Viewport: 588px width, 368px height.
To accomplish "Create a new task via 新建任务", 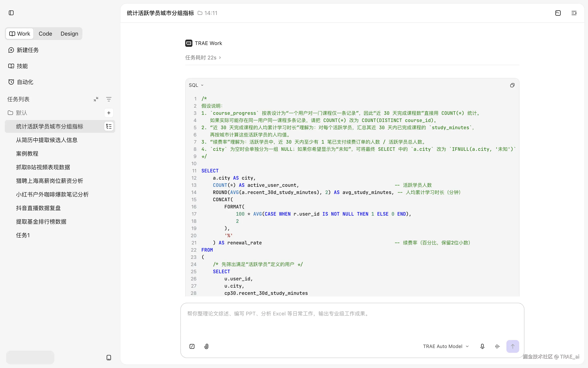I will coord(24,50).
